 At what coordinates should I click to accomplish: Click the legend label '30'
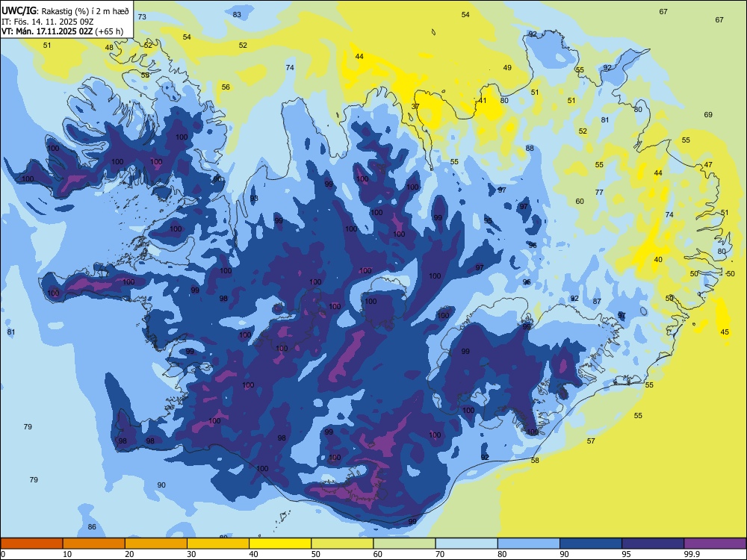point(191,554)
